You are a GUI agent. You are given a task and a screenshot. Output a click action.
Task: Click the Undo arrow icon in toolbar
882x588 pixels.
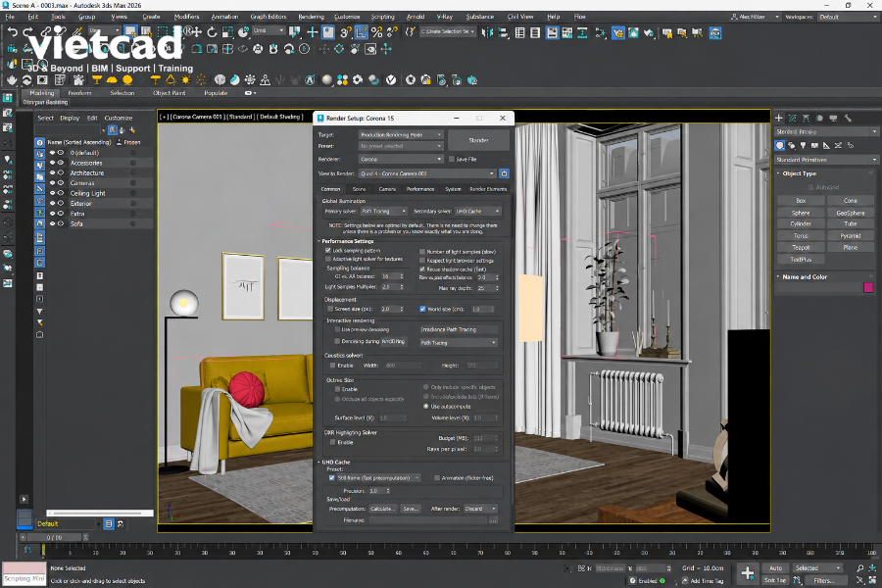click(x=13, y=32)
